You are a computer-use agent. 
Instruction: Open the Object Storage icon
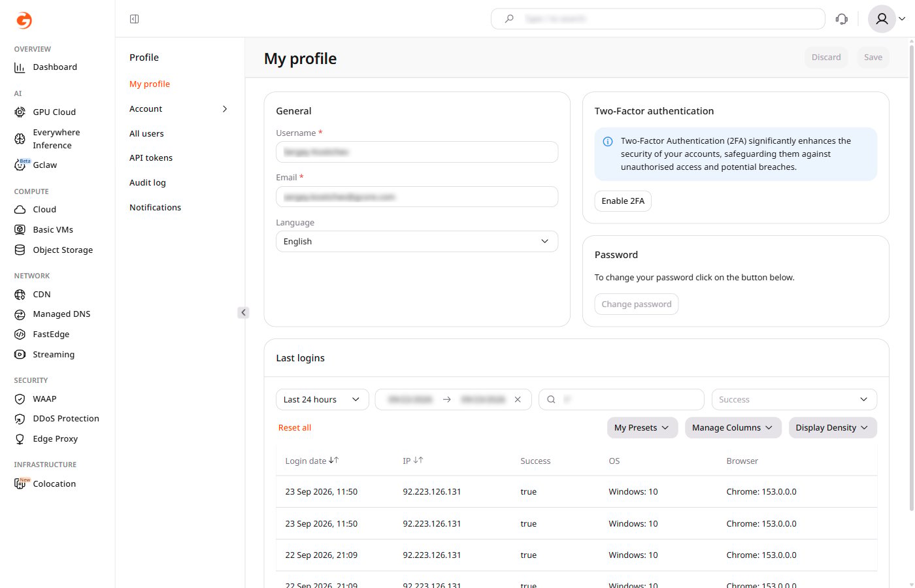click(20, 250)
